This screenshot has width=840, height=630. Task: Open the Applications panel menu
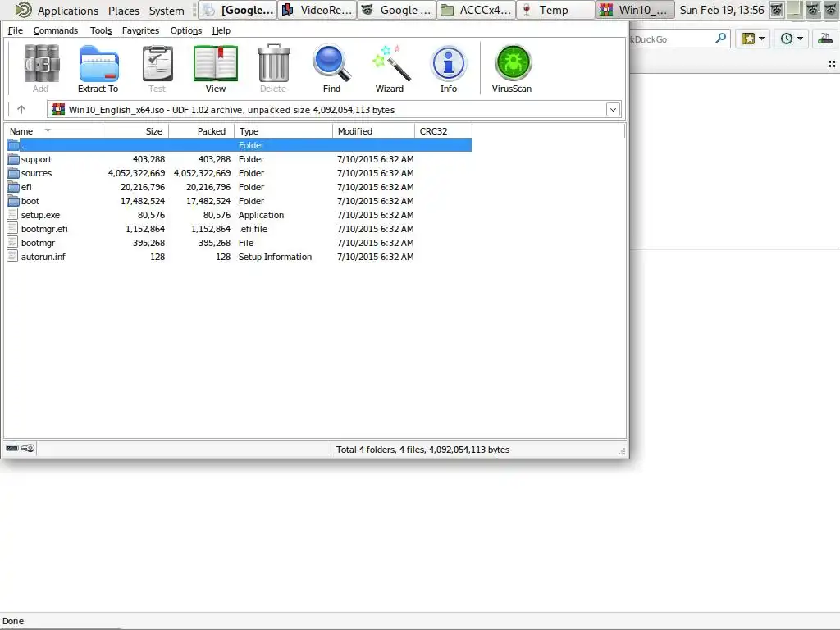68,10
